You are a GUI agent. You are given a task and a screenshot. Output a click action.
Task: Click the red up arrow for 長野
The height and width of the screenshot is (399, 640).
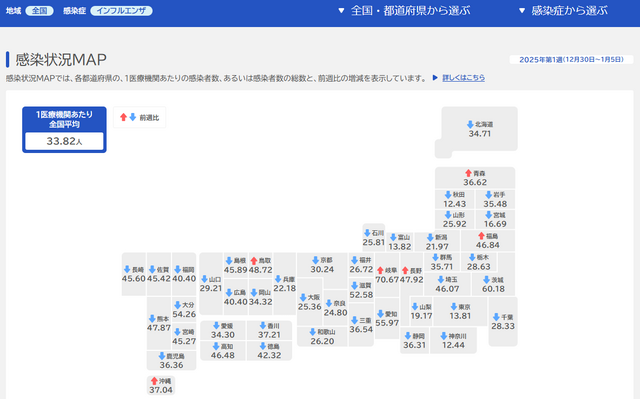(405, 270)
